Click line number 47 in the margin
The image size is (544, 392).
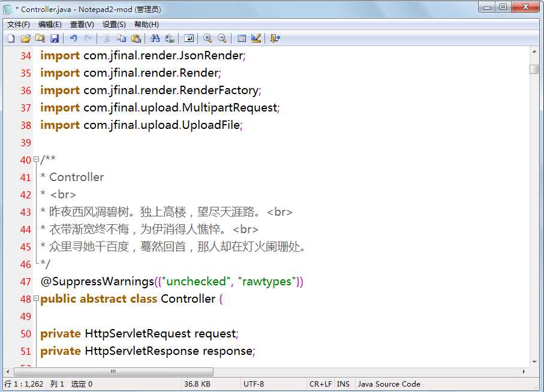tap(26, 282)
